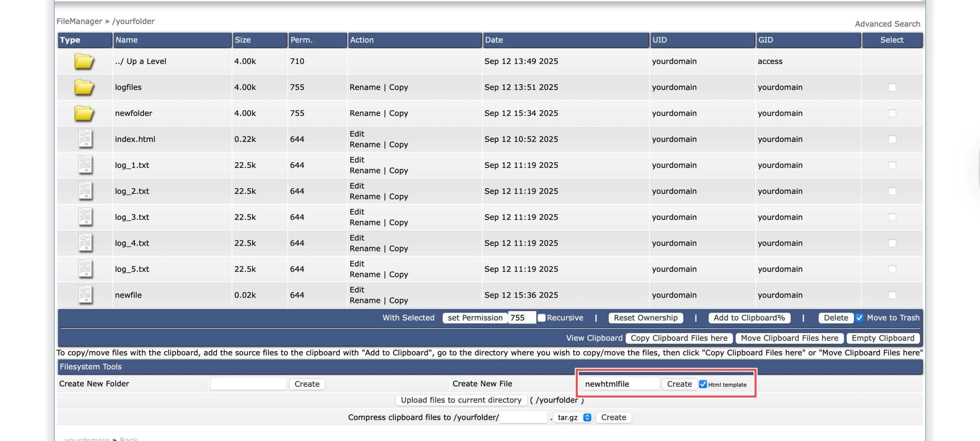Viewport: 980px width, 441px height.
Task: Sort the table by UID column
Action: pyautogui.click(x=660, y=40)
